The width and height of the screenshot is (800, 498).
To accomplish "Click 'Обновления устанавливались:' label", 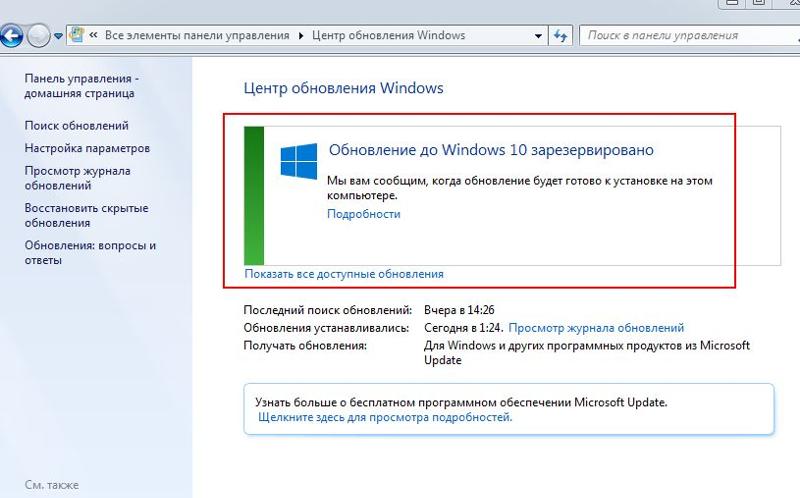I will (326, 328).
